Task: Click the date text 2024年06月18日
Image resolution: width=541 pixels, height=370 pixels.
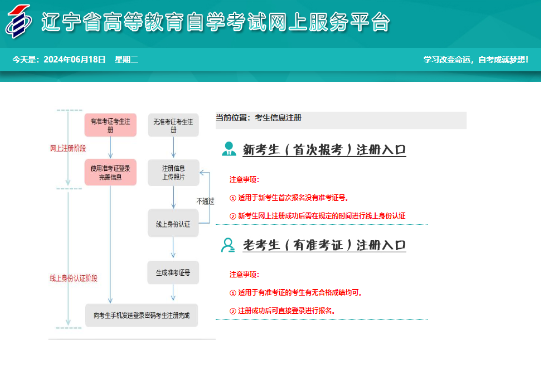Action: point(75,60)
